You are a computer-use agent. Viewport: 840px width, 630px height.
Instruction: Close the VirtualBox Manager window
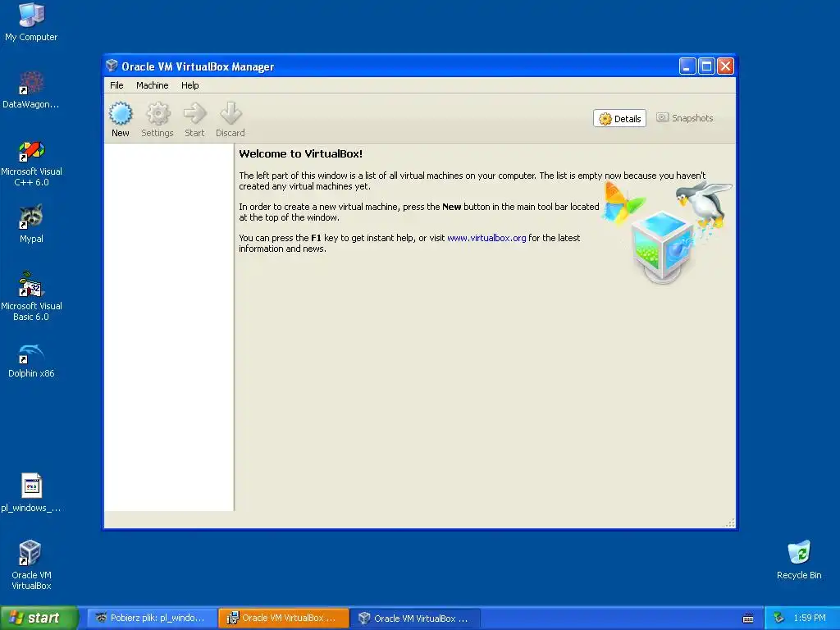pyautogui.click(x=725, y=66)
